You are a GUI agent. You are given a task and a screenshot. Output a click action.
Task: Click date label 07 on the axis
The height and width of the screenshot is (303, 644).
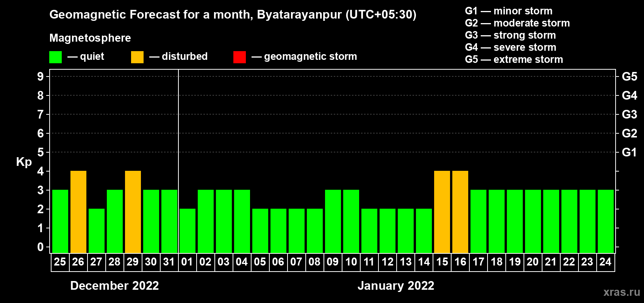tap(296, 262)
